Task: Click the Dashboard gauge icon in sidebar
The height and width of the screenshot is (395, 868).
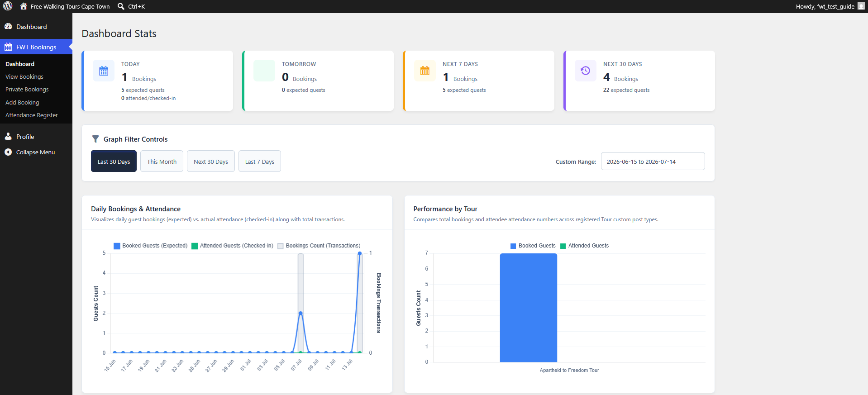Action: pos(8,27)
